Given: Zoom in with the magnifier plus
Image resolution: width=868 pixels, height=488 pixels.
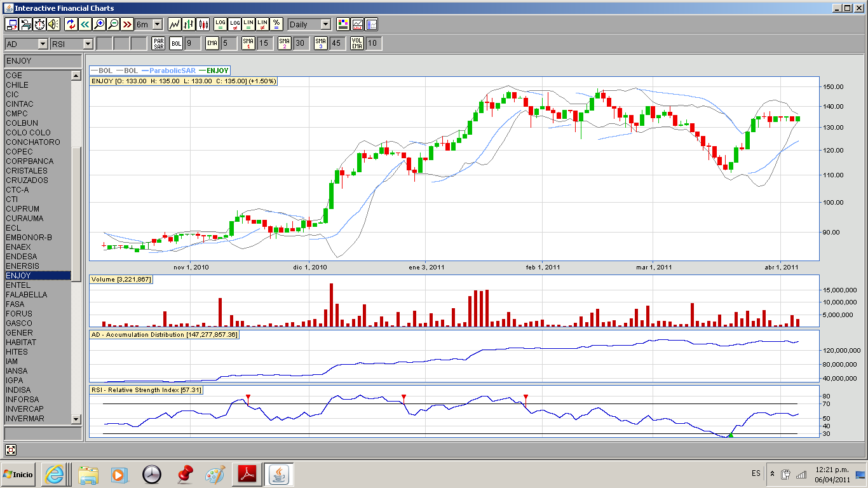Looking at the screenshot, I should [99, 24].
